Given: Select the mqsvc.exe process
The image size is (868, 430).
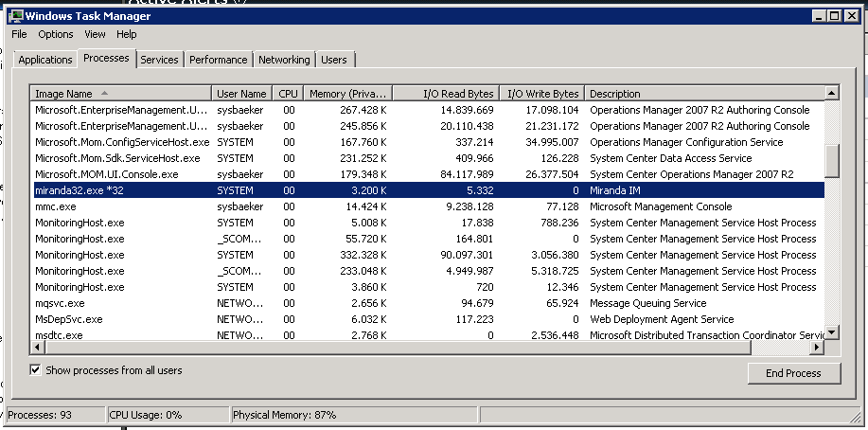Looking at the screenshot, I should pos(429,303).
